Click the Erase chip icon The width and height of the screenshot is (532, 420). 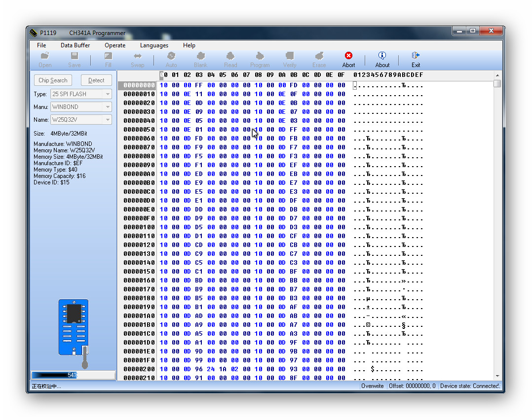319,56
